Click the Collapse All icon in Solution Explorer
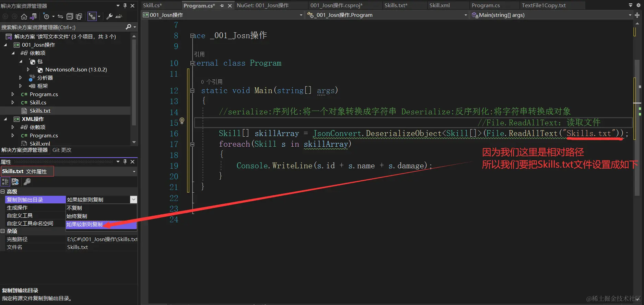 click(70, 16)
